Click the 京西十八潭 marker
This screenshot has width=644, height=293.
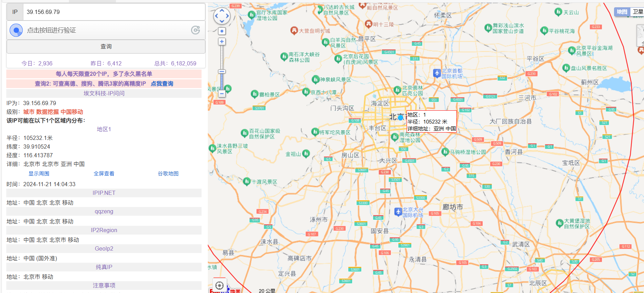306,92
